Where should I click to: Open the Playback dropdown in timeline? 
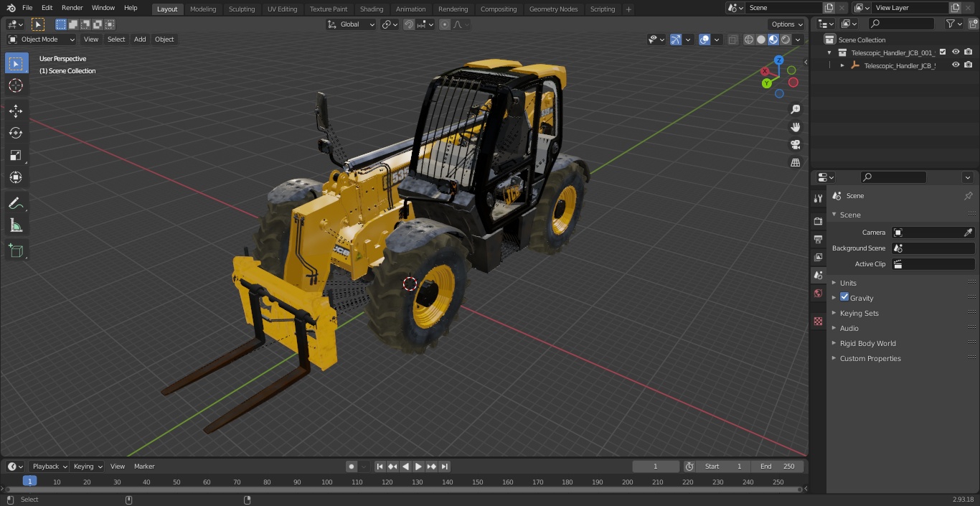point(50,467)
